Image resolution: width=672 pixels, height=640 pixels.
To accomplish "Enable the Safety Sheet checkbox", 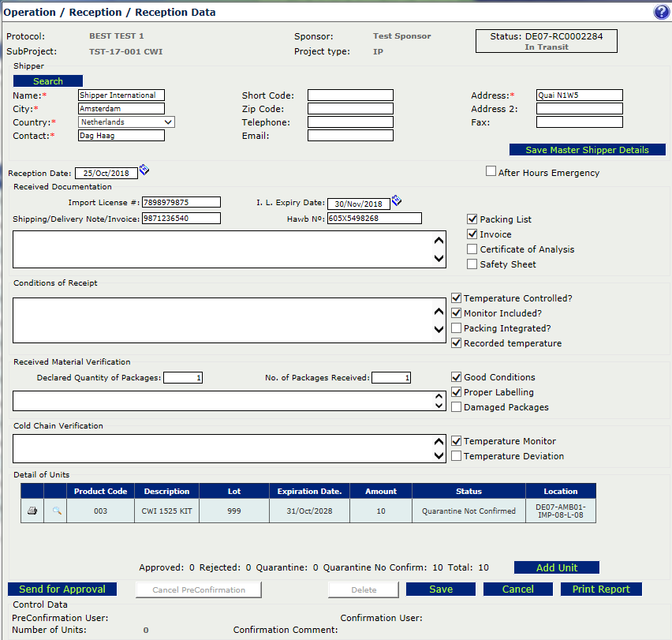I will pyautogui.click(x=472, y=264).
